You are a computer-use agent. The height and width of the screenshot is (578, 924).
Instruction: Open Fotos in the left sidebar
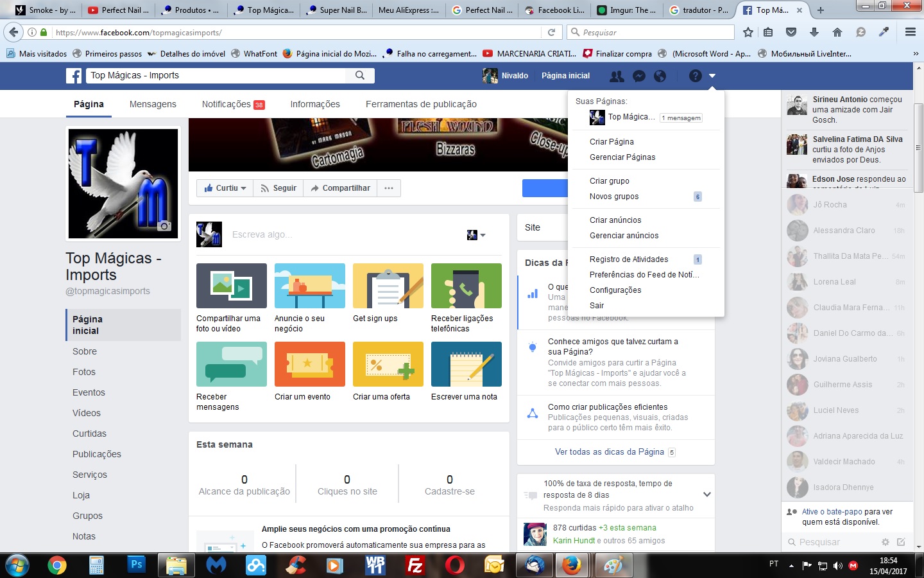click(84, 372)
